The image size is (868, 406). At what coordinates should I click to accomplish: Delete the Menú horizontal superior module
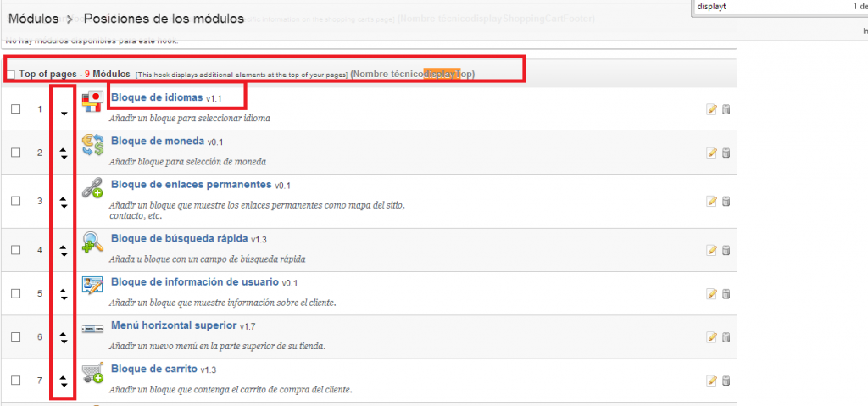point(726,337)
